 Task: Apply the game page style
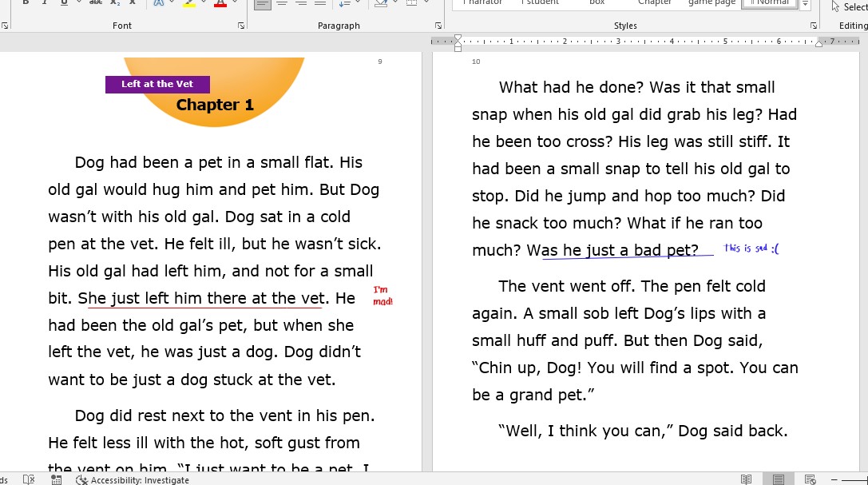coord(711,2)
